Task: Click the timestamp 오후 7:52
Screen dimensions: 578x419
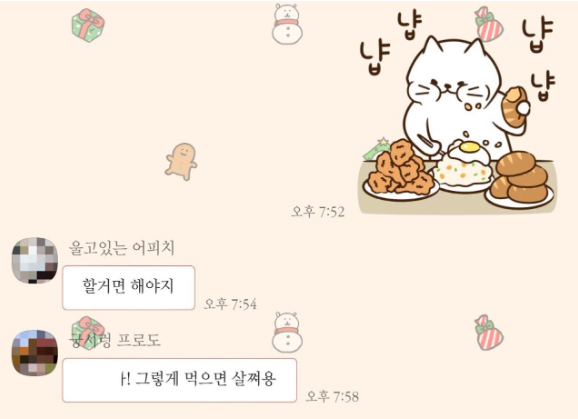Action: 318,212
